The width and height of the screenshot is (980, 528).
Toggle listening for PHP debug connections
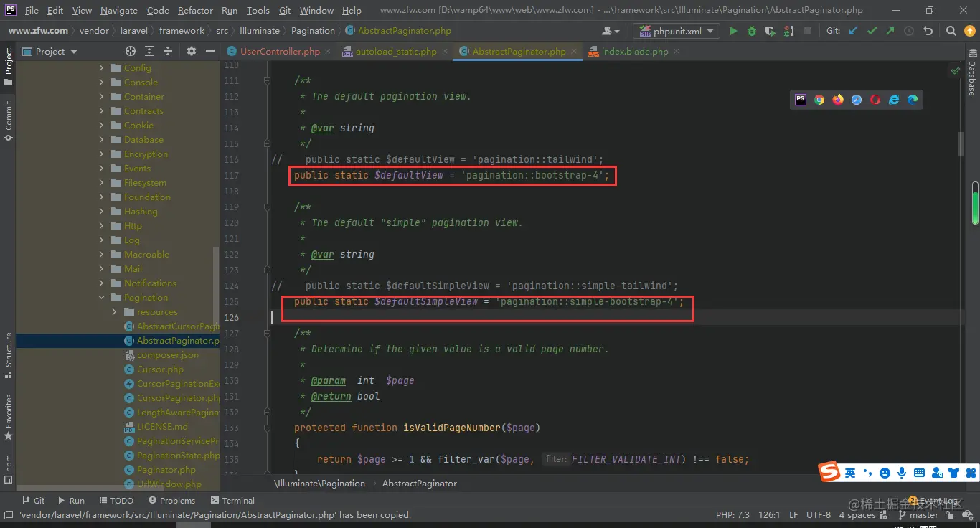click(x=789, y=31)
